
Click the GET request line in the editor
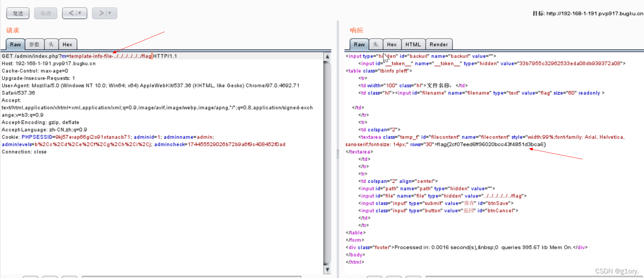(89, 56)
